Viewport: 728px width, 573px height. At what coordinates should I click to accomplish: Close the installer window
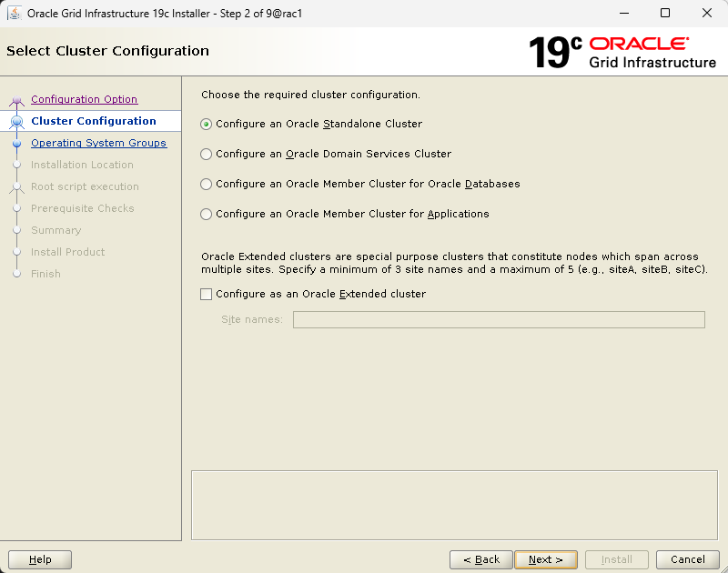tap(707, 13)
